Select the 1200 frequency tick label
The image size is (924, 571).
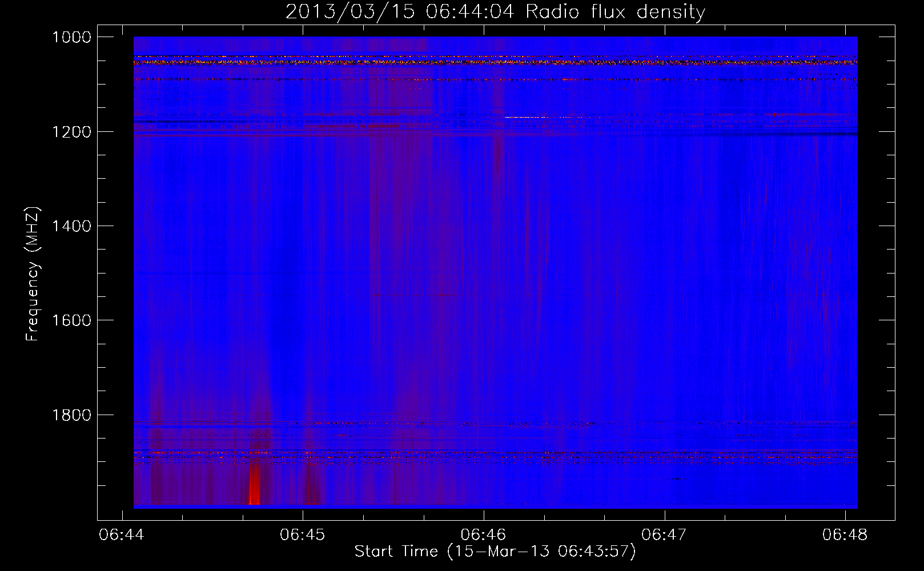tap(71, 132)
